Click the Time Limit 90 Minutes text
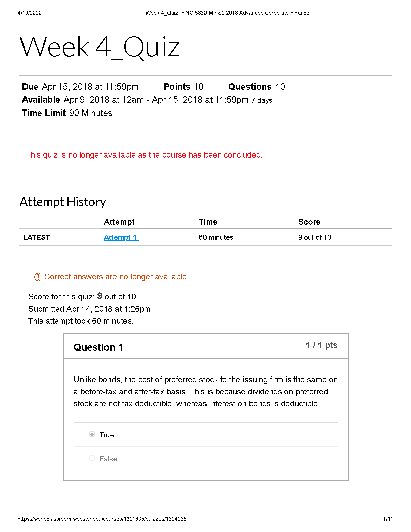The width and height of the screenshot is (411, 532). (67, 113)
